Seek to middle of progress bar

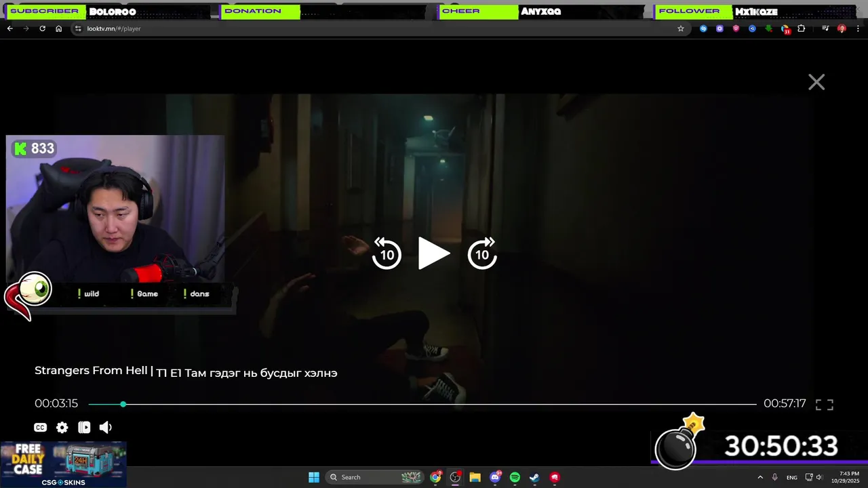422,404
